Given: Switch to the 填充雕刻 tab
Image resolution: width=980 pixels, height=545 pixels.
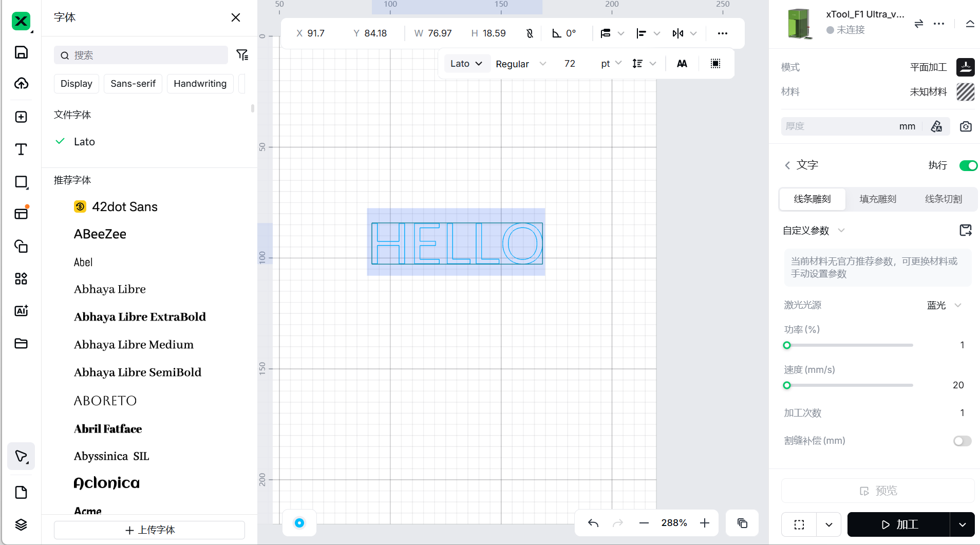Looking at the screenshot, I should (x=878, y=199).
